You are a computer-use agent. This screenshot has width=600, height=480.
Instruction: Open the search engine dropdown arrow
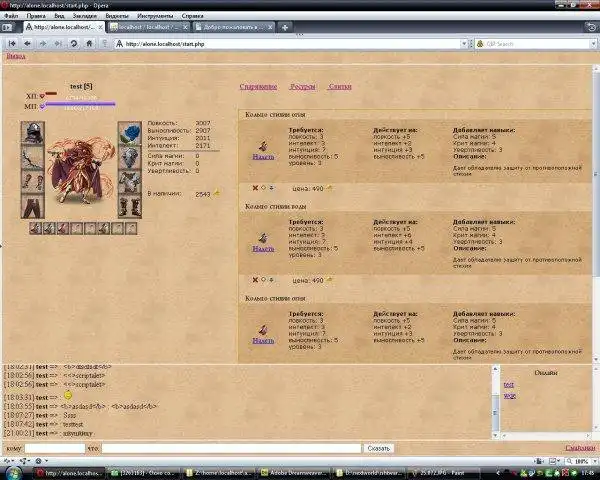(593, 44)
